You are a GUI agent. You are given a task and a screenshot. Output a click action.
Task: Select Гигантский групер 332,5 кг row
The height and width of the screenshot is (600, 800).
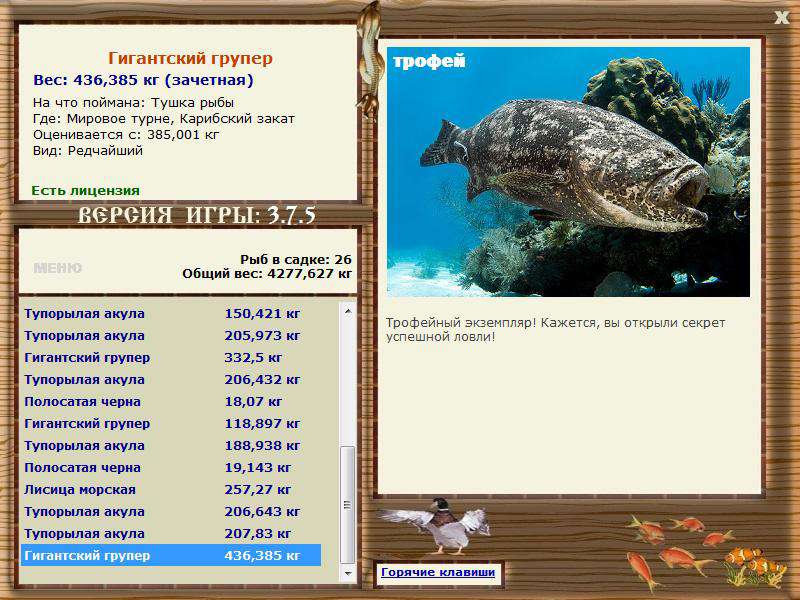pyautogui.click(x=171, y=358)
